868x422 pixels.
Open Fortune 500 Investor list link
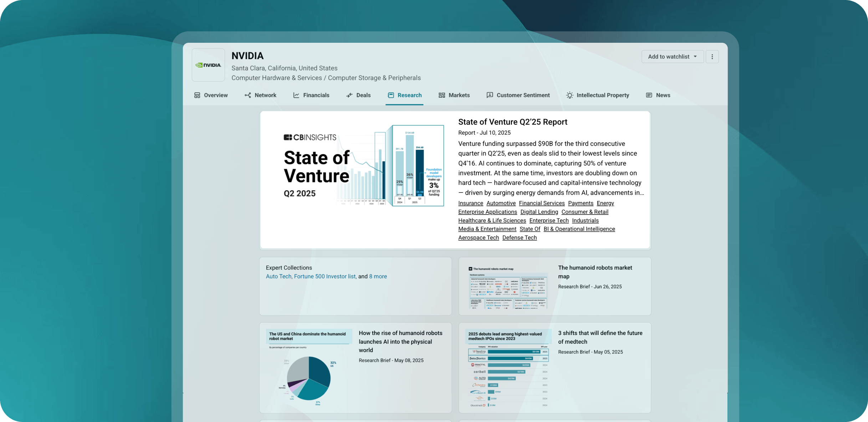pyautogui.click(x=325, y=276)
